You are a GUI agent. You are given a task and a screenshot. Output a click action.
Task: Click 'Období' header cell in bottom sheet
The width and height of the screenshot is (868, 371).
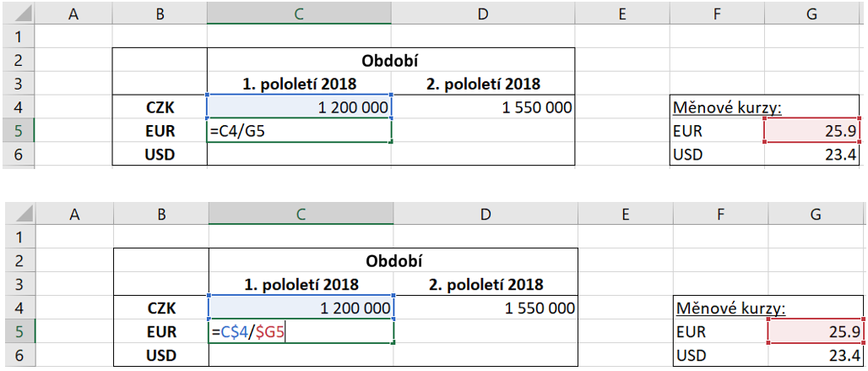[x=393, y=259]
